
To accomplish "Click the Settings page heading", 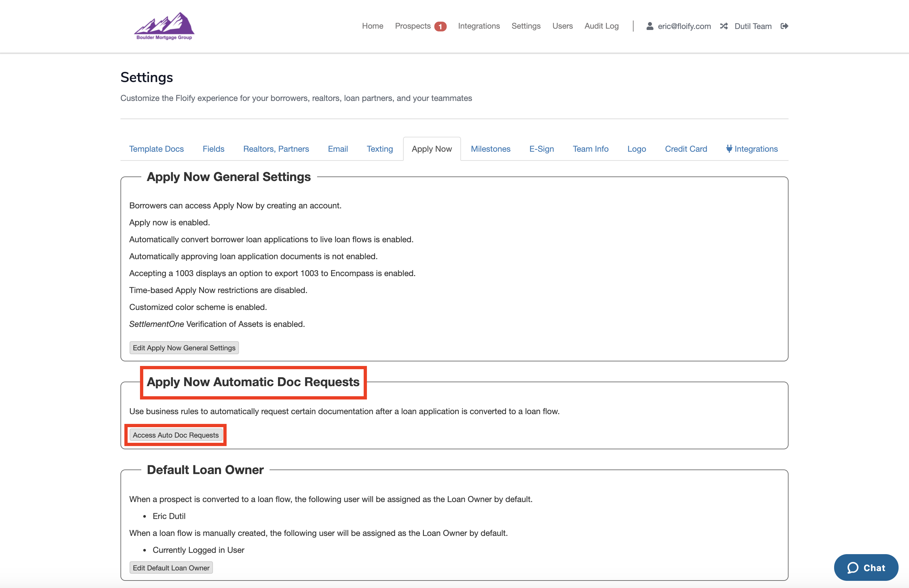I will click(x=147, y=77).
